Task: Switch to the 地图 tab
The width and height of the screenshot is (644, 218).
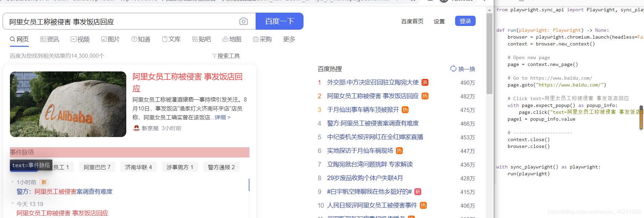Action: click(232, 39)
